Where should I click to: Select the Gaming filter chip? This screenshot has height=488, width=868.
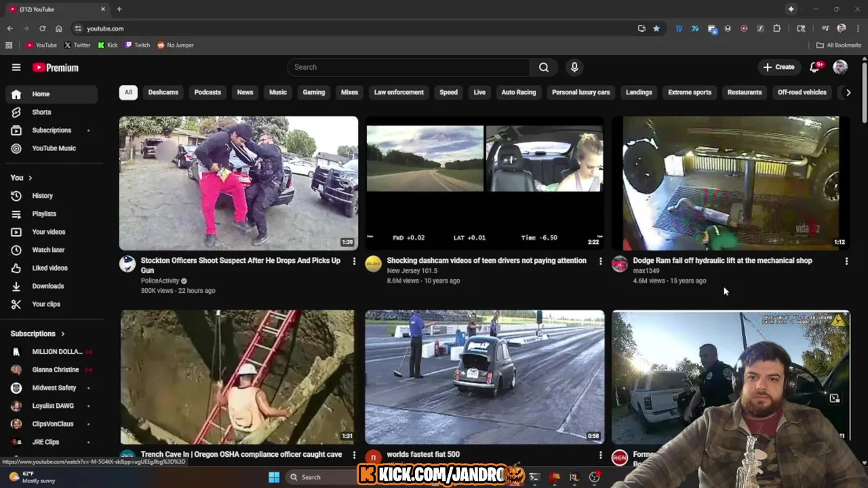point(314,92)
